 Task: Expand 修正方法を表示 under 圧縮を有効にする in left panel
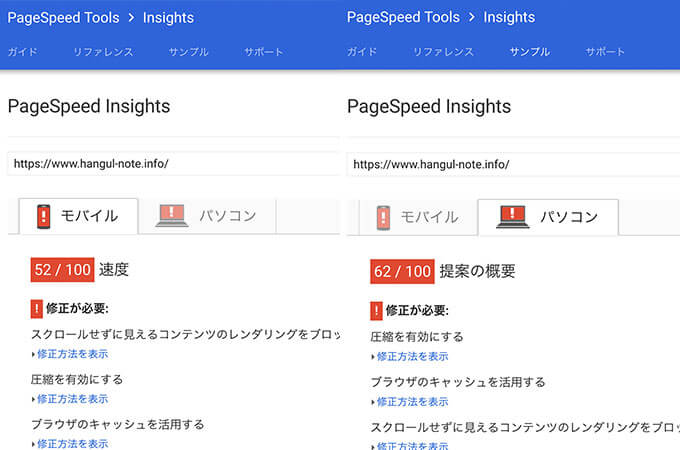point(70,399)
